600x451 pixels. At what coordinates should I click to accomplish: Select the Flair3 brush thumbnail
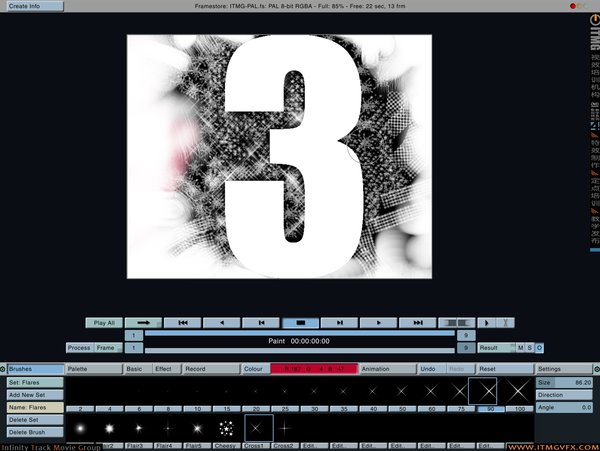tap(139, 428)
